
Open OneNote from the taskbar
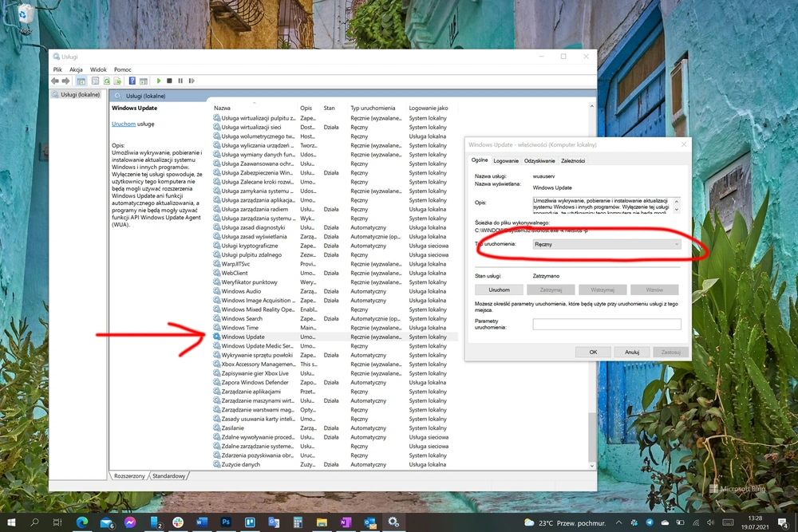pyautogui.click(x=346, y=522)
